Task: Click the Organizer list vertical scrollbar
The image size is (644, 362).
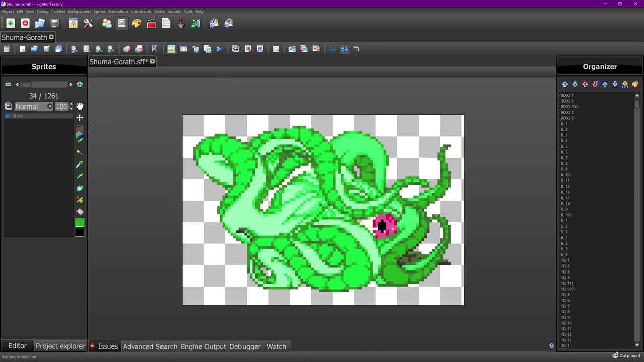Action: 637,220
